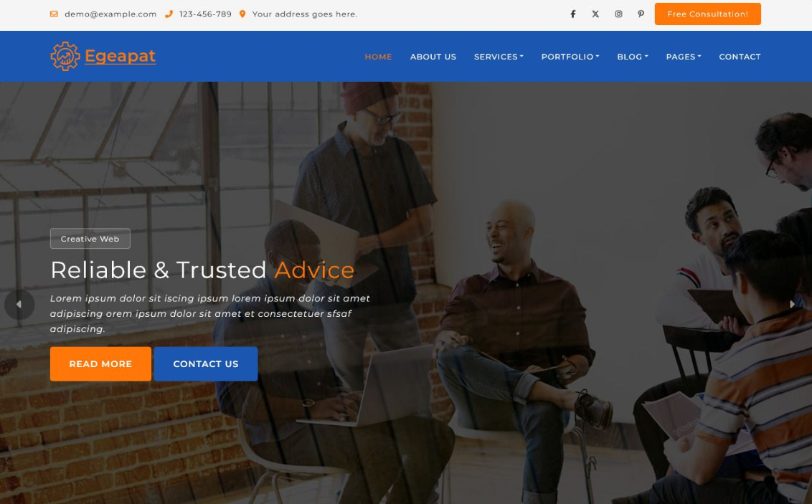Open the Facebook social icon
Image resolution: width=812 pixels, height=504 pixels.
pyautogui.click(x=572, y=14)
